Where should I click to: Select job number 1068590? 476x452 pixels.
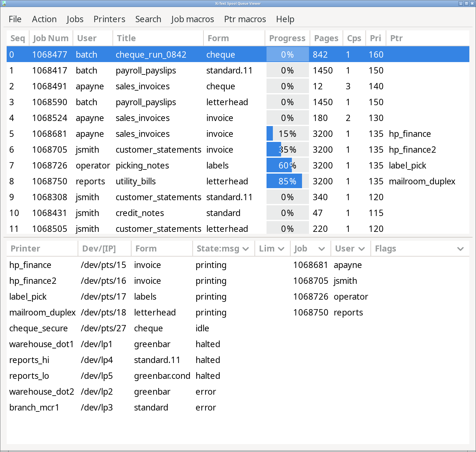pyautogui.click(x=50, y=102)
